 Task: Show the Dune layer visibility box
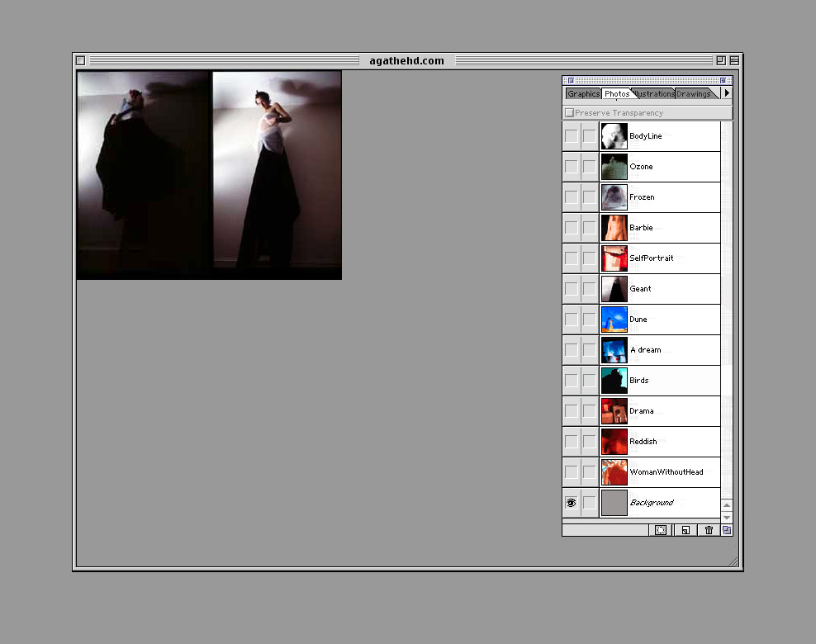click(x=571, y=320)
